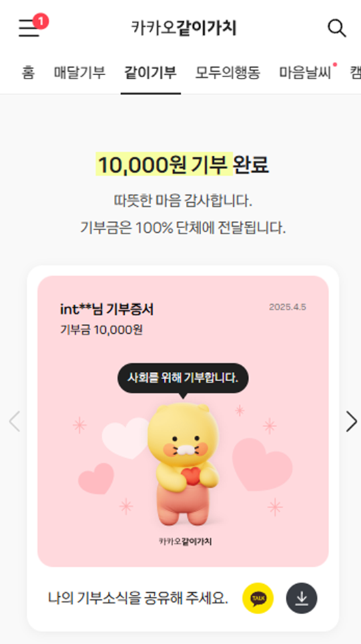
Task: Click the 카카오같이가치 header logo
Action: tap(184, 29)
